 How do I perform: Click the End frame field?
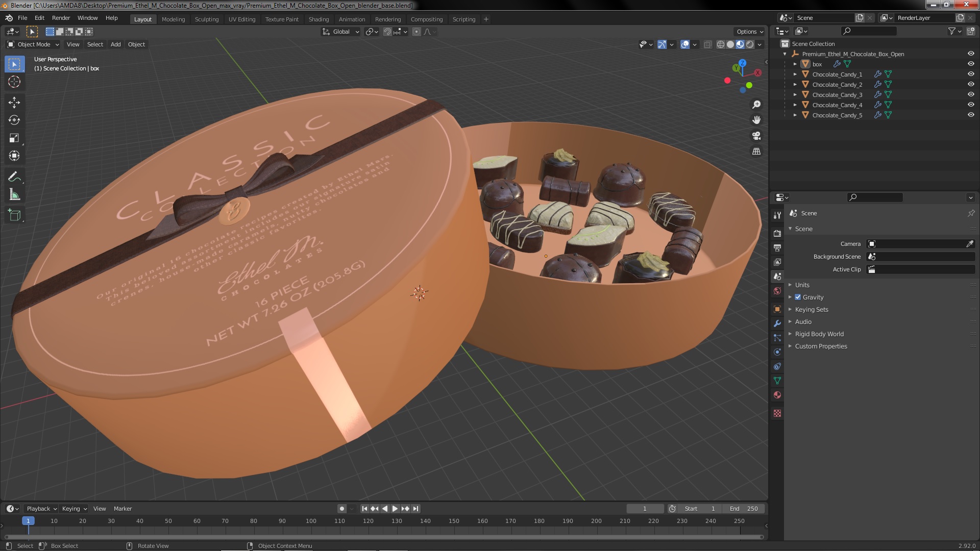coord(744,509)
